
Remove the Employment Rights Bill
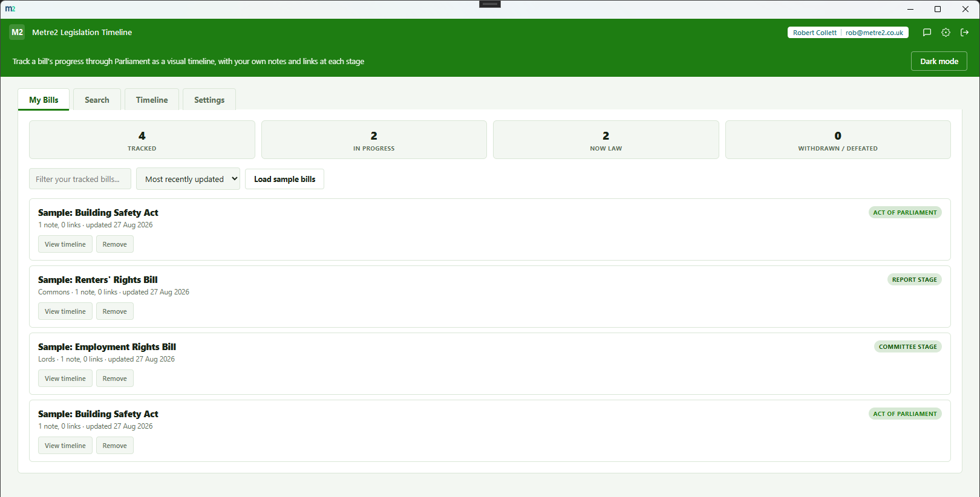click(x=115, y=378)
